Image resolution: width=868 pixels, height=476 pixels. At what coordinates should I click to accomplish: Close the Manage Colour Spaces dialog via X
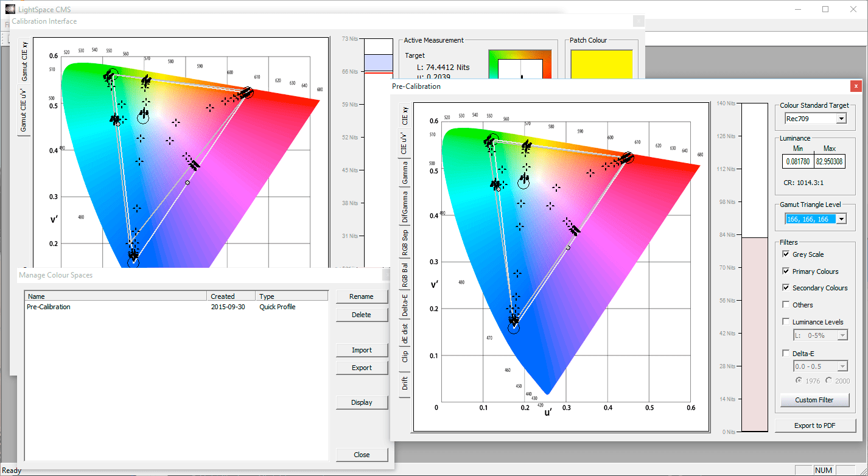click(385, 275)
